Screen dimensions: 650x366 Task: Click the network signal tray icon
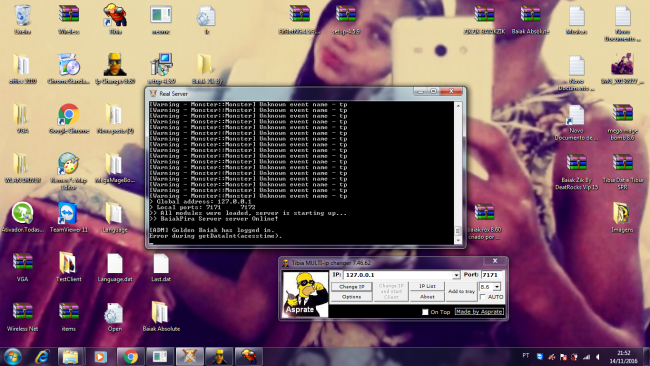[x=586, y=356]
